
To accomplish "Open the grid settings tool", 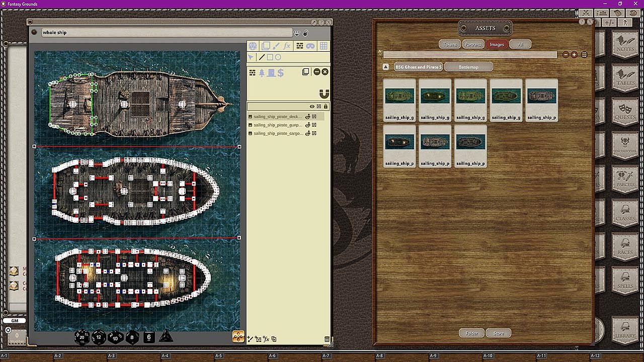I will (324, 46).
